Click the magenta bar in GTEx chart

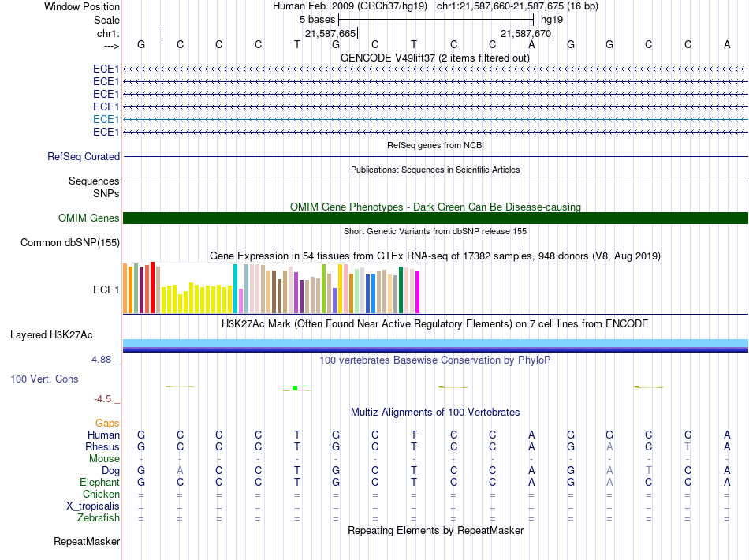[418, 292]
